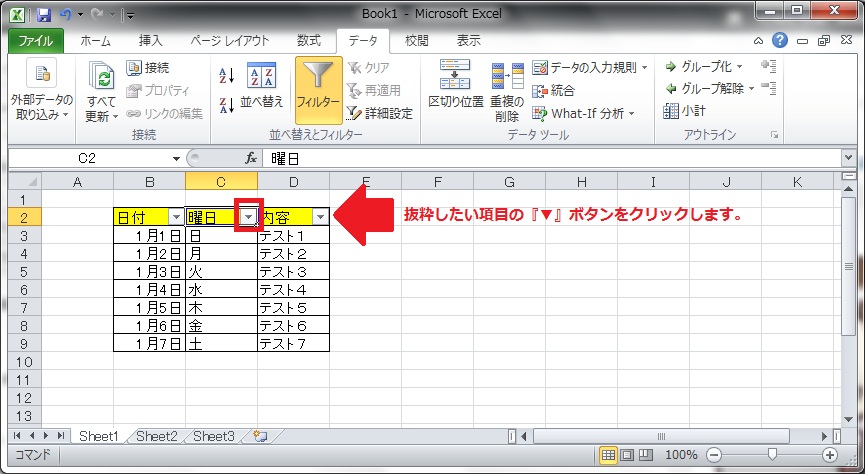The width and height of the screenshot is (865, 474).
Task: Click the 100% zoom level label
Action: point(681,455)
